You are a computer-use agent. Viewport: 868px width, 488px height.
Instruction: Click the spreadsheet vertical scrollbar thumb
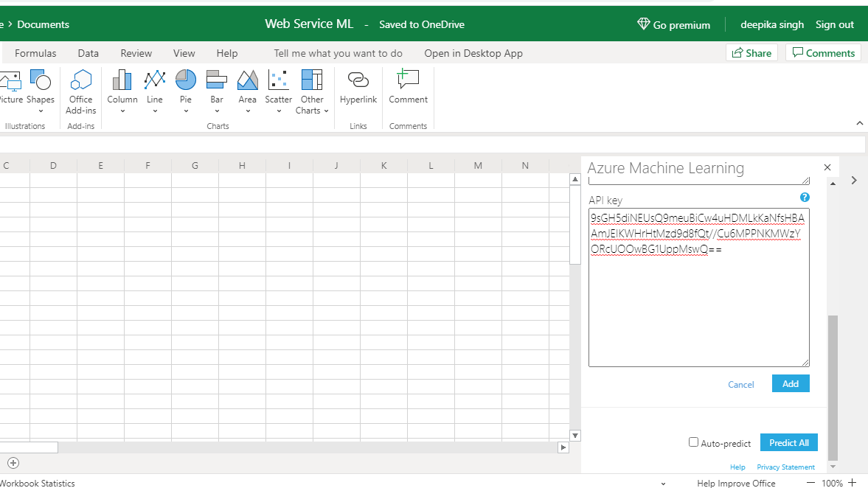pyautogui.click(x=575, y=225)
